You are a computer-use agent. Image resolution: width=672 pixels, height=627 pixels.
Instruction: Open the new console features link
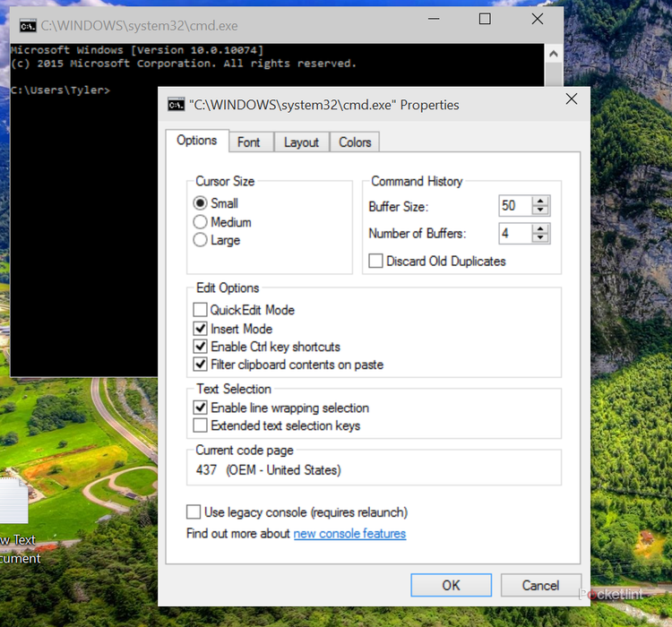pos(349,534)
